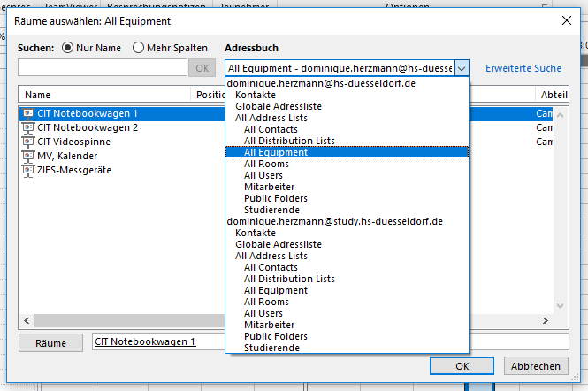Choose Kontakte under hs-duesseldorf.de account
Image resolution: width=588 pixels, height=391 pixels.
tap(256, 95)
